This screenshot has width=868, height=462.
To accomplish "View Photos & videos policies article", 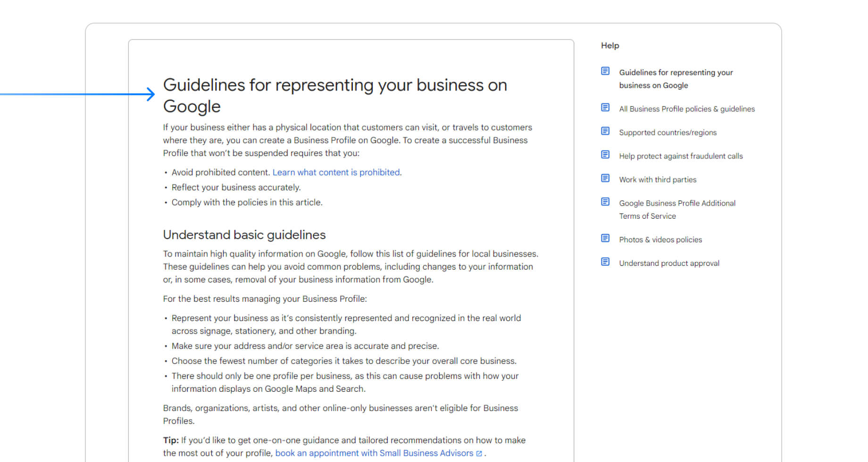I will pos(660,239).
